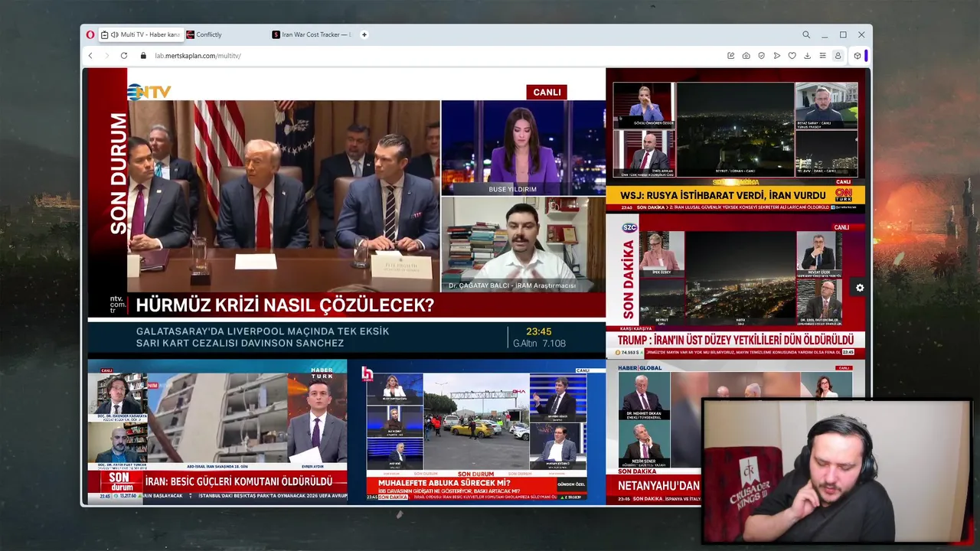The width and height of the screenshot is (980, 551).
Task: Open the profile account icon
Action: click(x=838, y=56)
